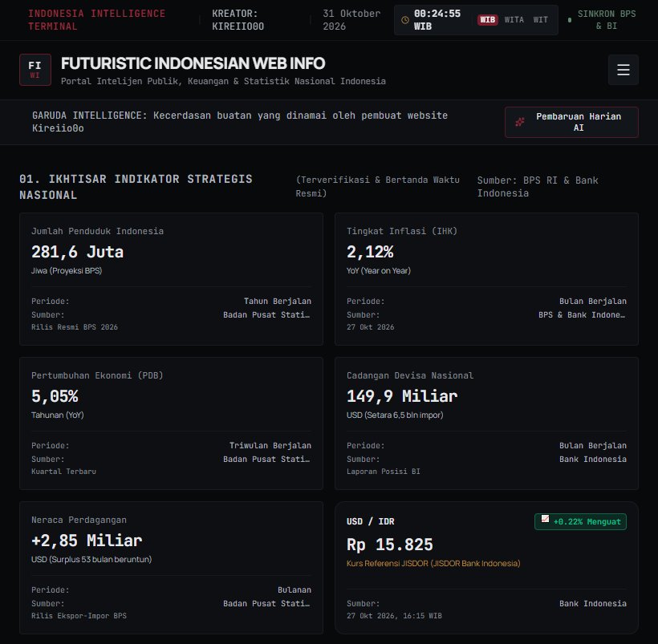Click BPS & Bank Indone… source text
The image size is (658, 644).
click(582, 314)
